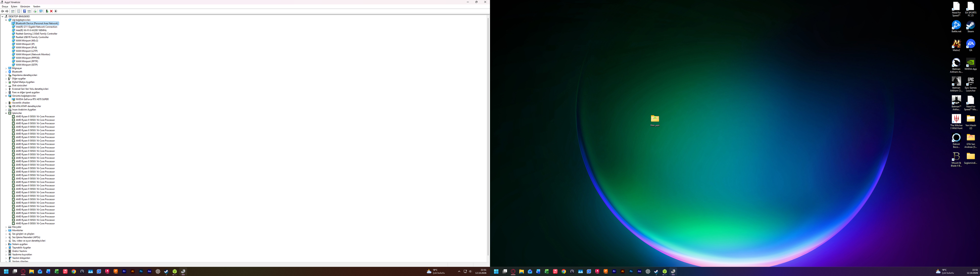The image size is (980, 276).
Task: Click scan for hardware changes monitor icon
Action: click(x=41, y=11)
